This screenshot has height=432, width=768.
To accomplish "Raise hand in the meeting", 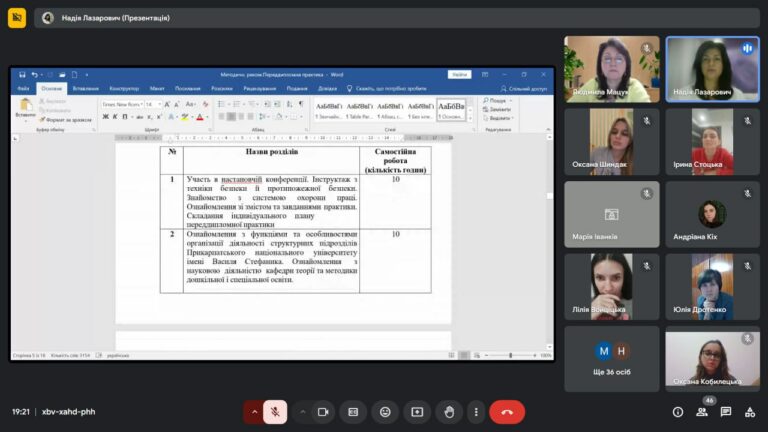I will tap(449, 412).
